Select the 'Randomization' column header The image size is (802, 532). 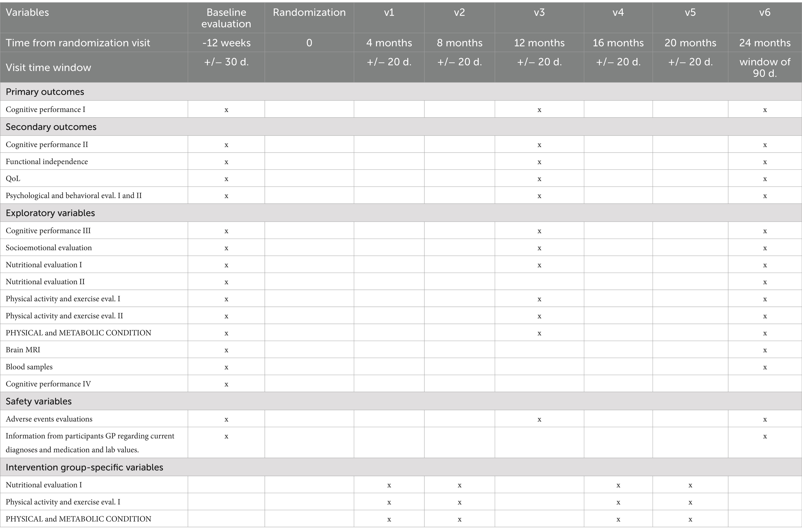[309, 18]
